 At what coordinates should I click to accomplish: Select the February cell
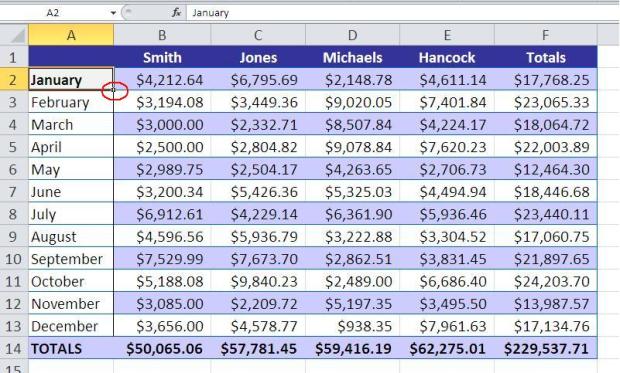tap(71, 102)
